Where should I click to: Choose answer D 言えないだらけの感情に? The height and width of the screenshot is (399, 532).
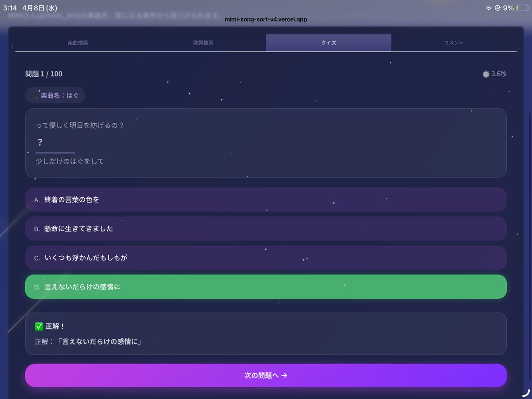(266, 287)
